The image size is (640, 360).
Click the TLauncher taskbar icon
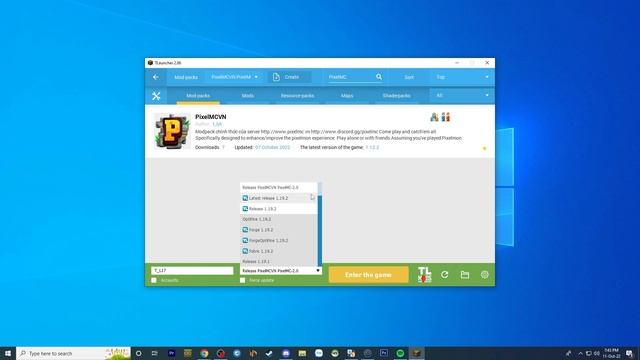pos(416,353)
